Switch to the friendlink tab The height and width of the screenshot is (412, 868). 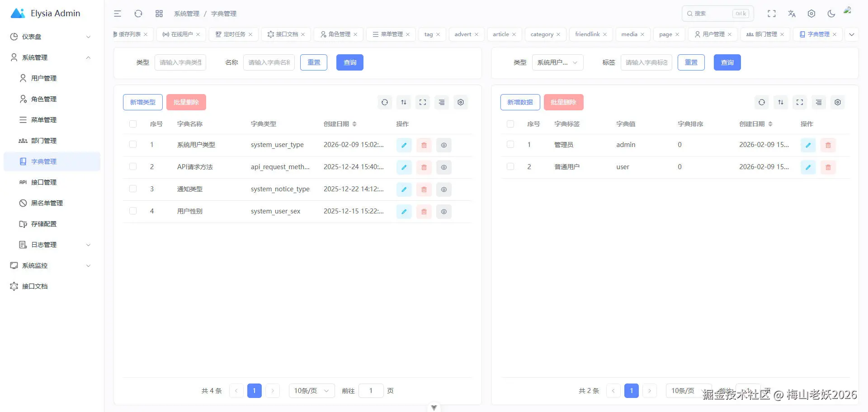591,34
